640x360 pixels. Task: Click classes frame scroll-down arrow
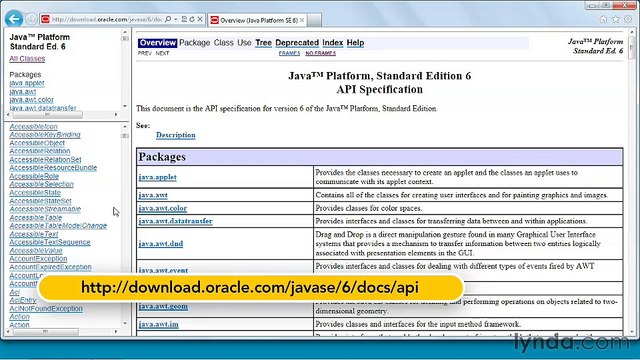point(125,323)
